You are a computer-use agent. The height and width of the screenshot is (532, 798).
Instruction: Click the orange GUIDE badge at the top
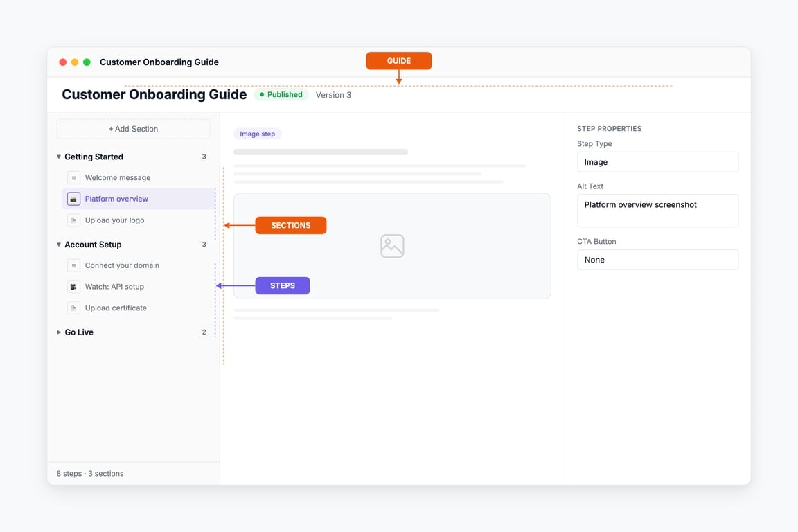[x=398, y=60]
